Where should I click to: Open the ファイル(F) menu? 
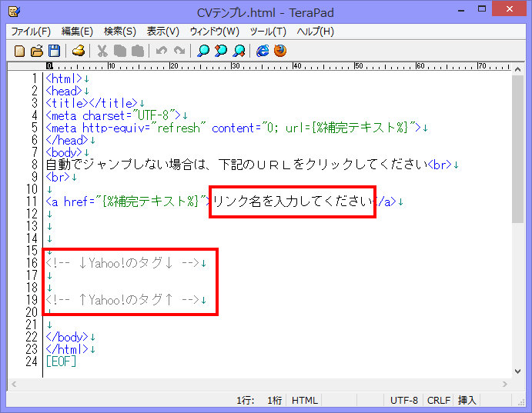pyautogui.click(x=31, y=32)
